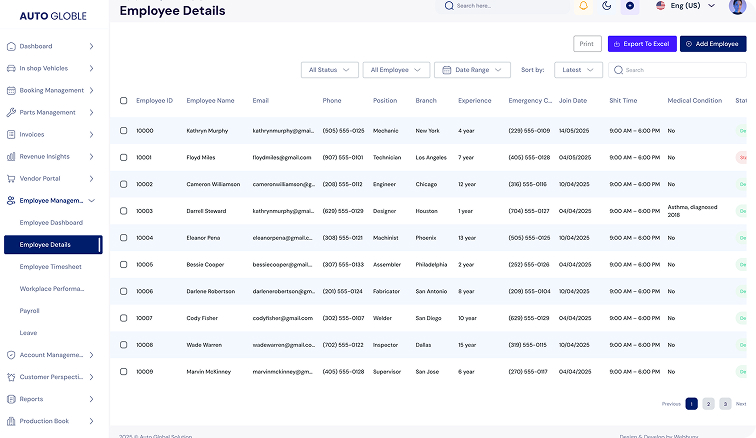
Task: Click the table Search input field
Action: click(677, 70)
